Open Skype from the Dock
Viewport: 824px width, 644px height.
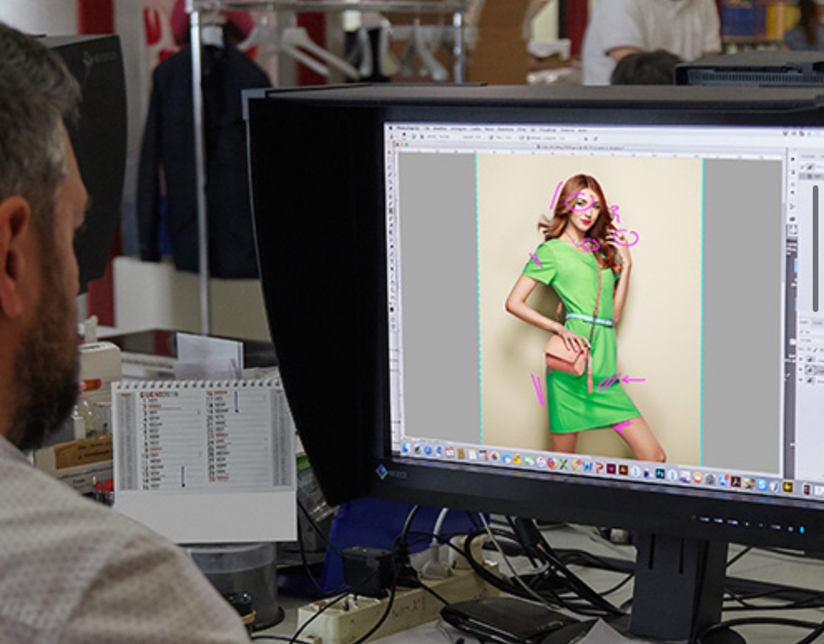[762, 485]
